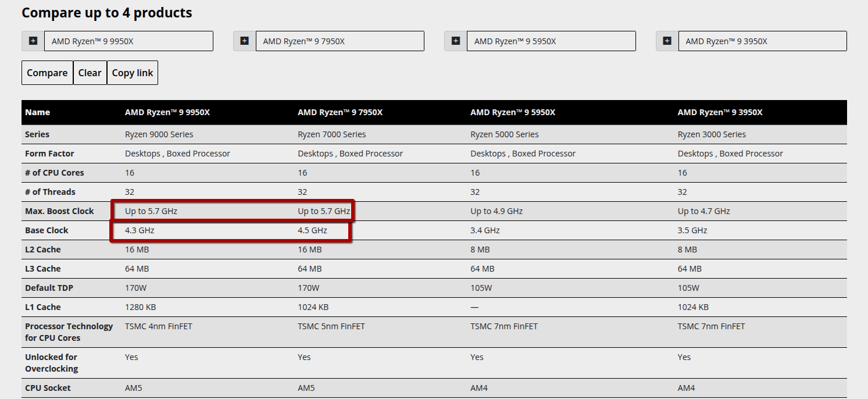Click plus icon beside Ryzen 9 3950X field
Screen dimensions: 868x399
click(x=667, y=41)
